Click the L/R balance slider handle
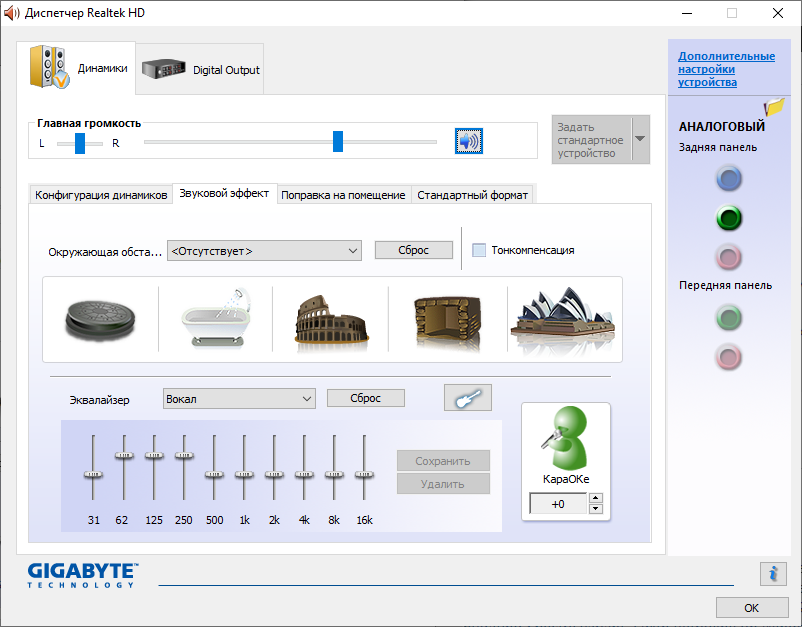Viewport: 802px width, 627px height. 80,143
